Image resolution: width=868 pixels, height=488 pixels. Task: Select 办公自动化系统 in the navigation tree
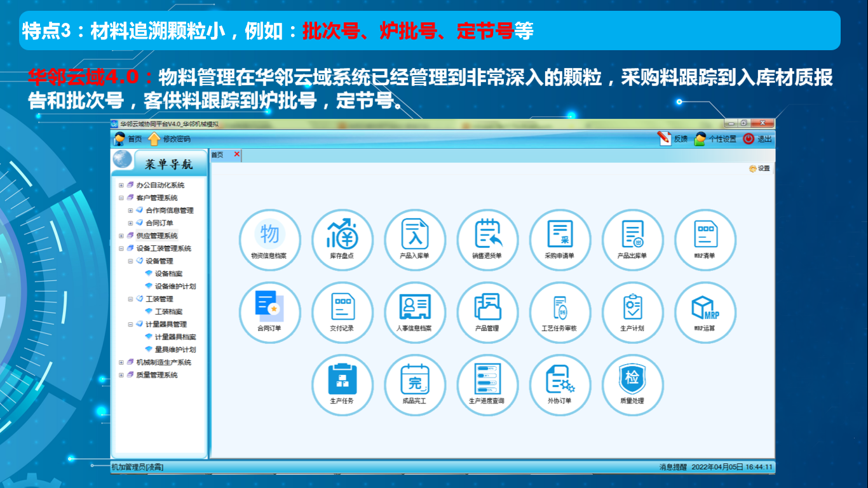160,186
